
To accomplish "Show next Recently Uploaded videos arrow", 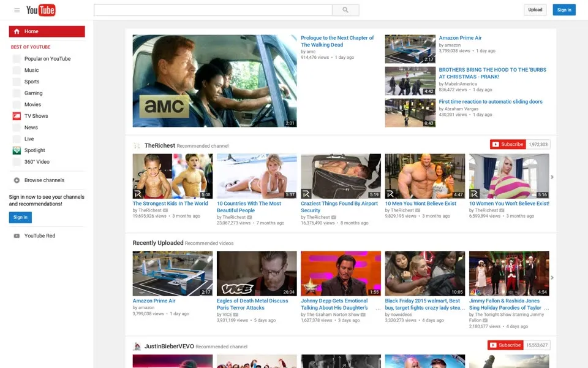I will point(552,277).
